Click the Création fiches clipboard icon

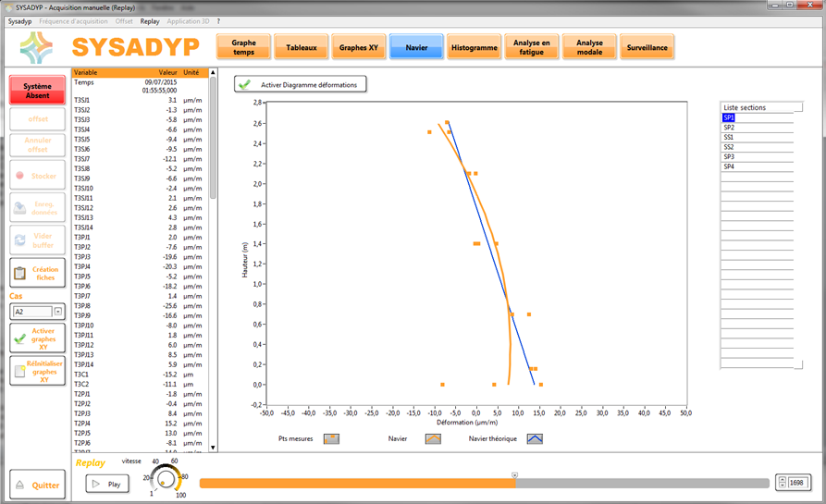(x=20, y=274)
